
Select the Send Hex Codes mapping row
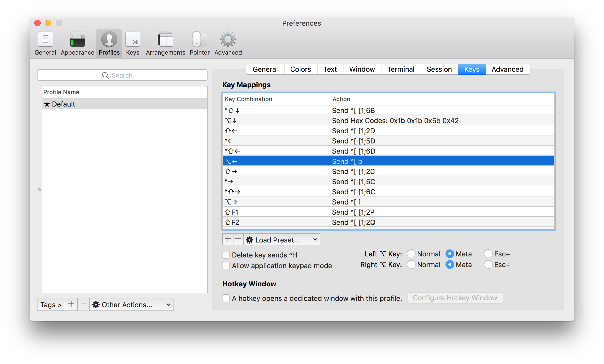click(388, 120)
